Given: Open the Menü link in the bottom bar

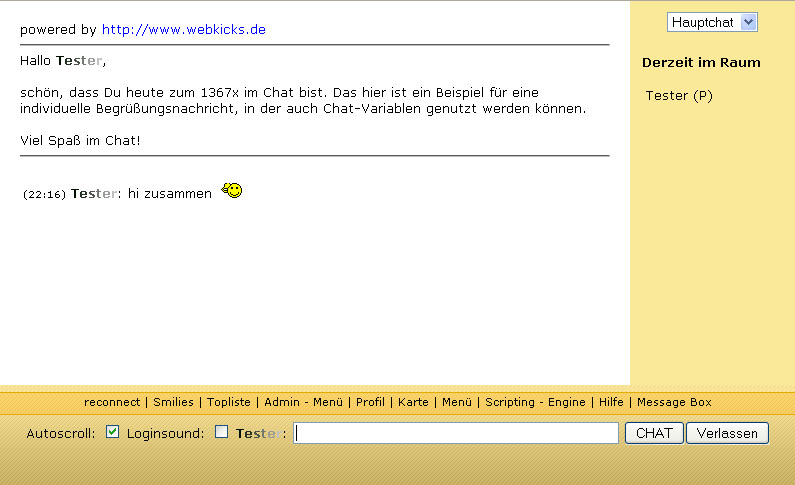Looking at the screenshot, I should [457, 402].
